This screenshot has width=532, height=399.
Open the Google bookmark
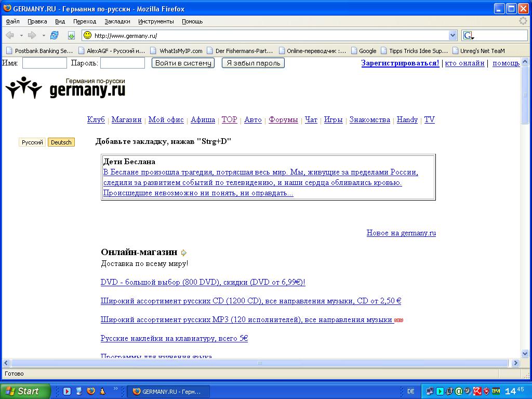click(364, 51)
